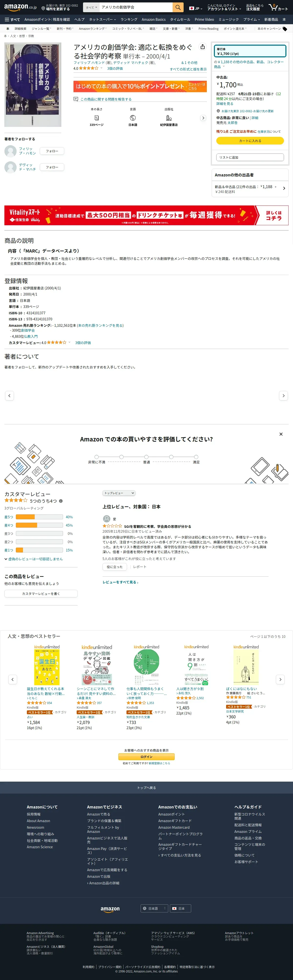Click the Vitality スマート banner ad

(146, 215)
